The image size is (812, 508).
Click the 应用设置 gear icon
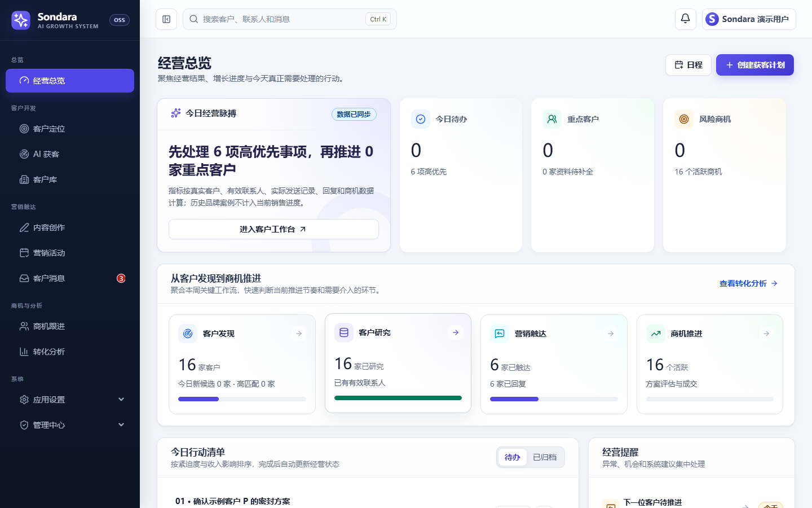[24, 400]
